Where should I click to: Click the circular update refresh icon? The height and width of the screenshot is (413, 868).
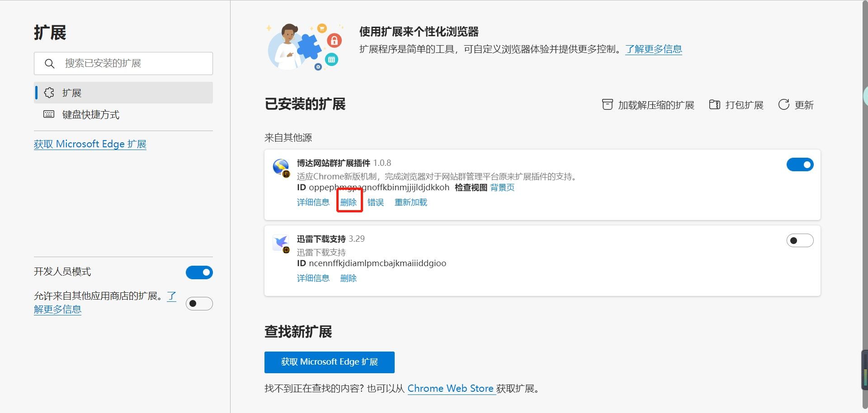tap(783, 105)
